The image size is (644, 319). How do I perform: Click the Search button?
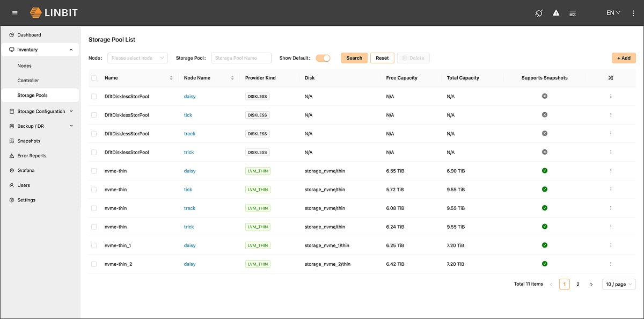354,57
